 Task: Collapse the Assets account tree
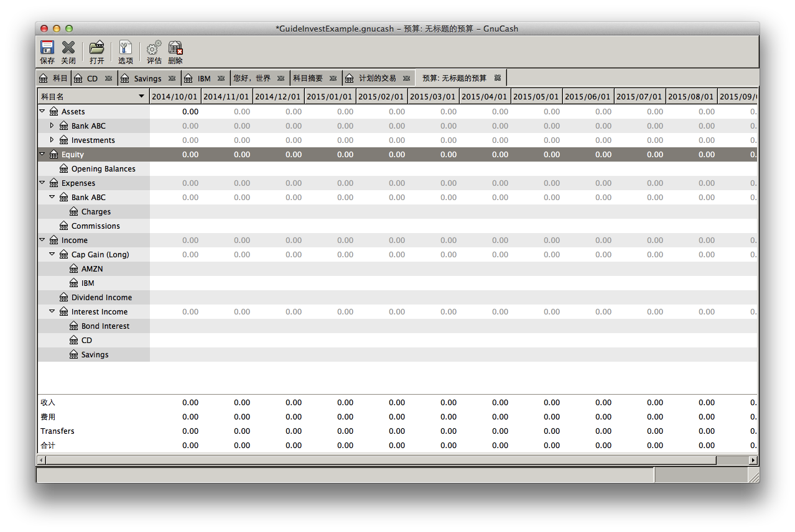point(42,111)
